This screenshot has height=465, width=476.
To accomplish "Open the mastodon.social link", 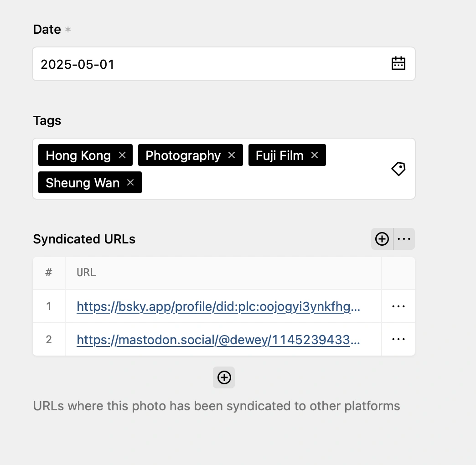I will click(x=218, y=339).
